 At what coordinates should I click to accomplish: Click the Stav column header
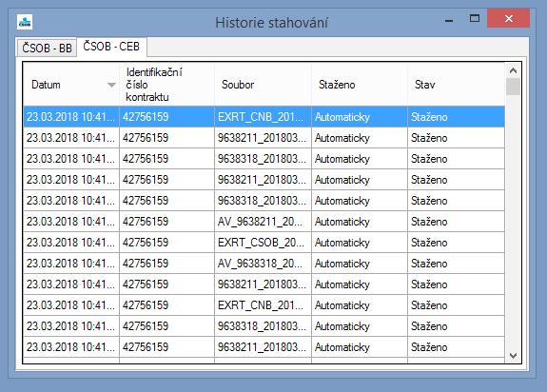click(x=456, y=85)
